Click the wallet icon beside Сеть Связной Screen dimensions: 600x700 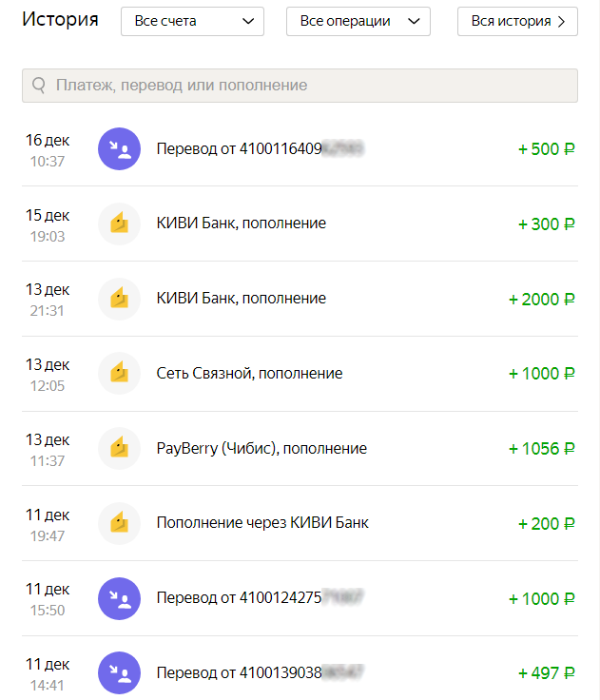[120, 374]
